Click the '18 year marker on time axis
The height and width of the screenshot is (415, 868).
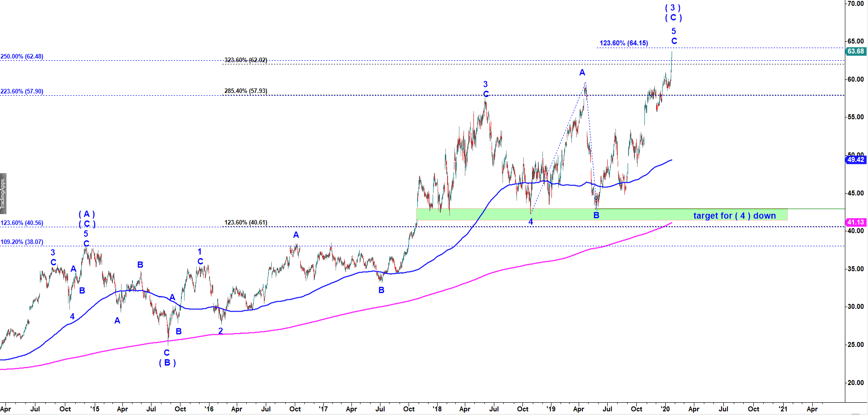point(437,409)
